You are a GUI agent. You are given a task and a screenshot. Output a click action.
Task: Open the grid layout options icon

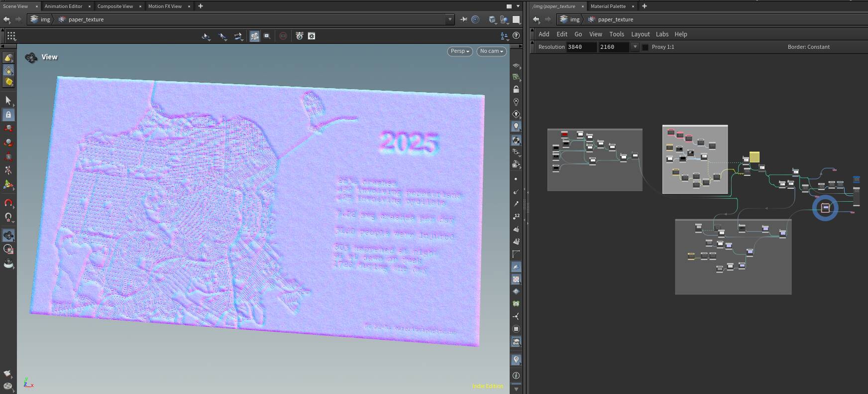[x=11, y=36]
